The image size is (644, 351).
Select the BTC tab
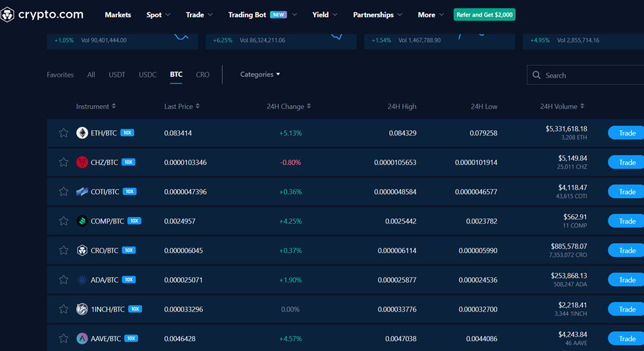pyautogui.click(x=176, y=74)
